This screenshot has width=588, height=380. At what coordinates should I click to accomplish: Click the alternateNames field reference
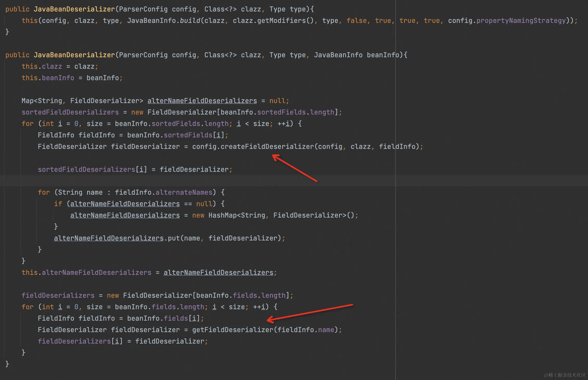tap(184, 193)
